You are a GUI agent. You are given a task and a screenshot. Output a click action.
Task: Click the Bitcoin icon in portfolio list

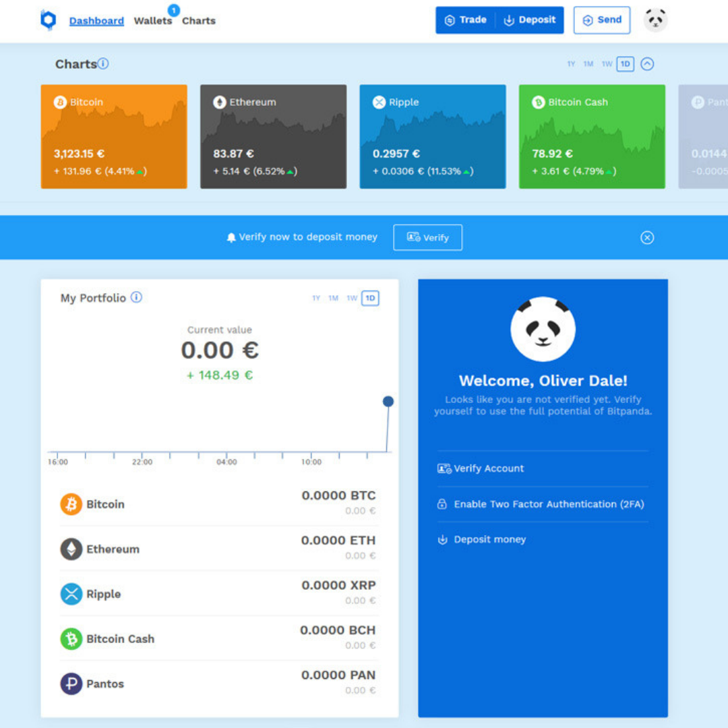click(x=71, y=504)
